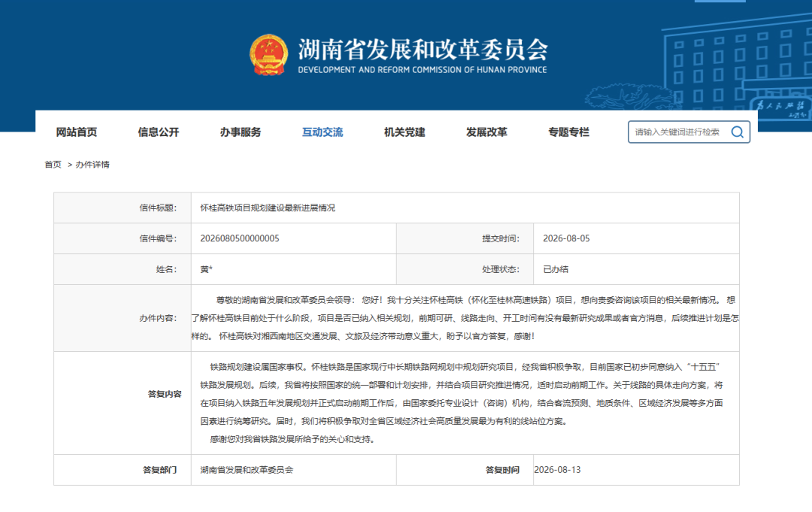Click the 答复部门 label cell

coord(123,470)
